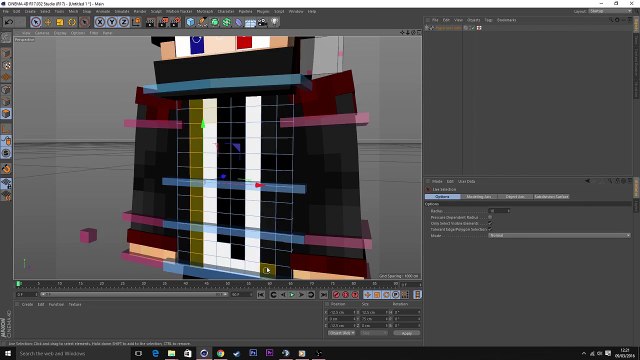This screenshot has height=360, width=640.
Task: Open Object Manager Tags menu
Action: point(488,20)
